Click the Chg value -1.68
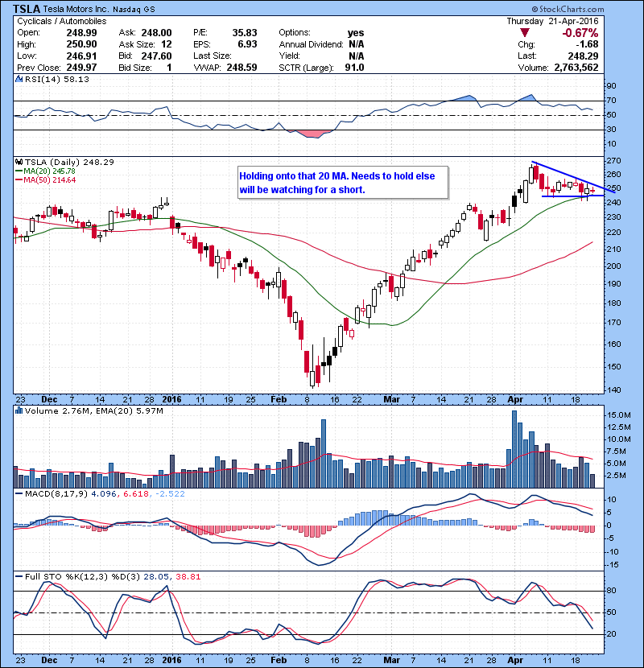The image size is (644, 668). (587, 44)
